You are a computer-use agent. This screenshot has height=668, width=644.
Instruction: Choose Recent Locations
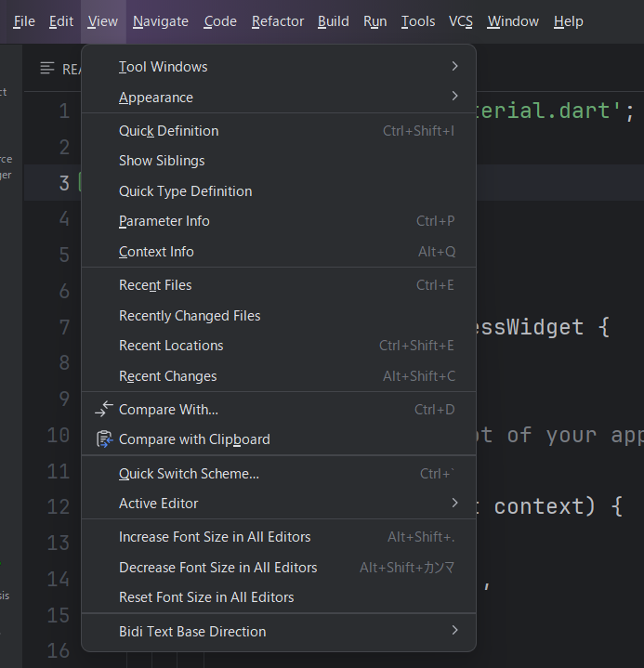(x=171, y=346)
